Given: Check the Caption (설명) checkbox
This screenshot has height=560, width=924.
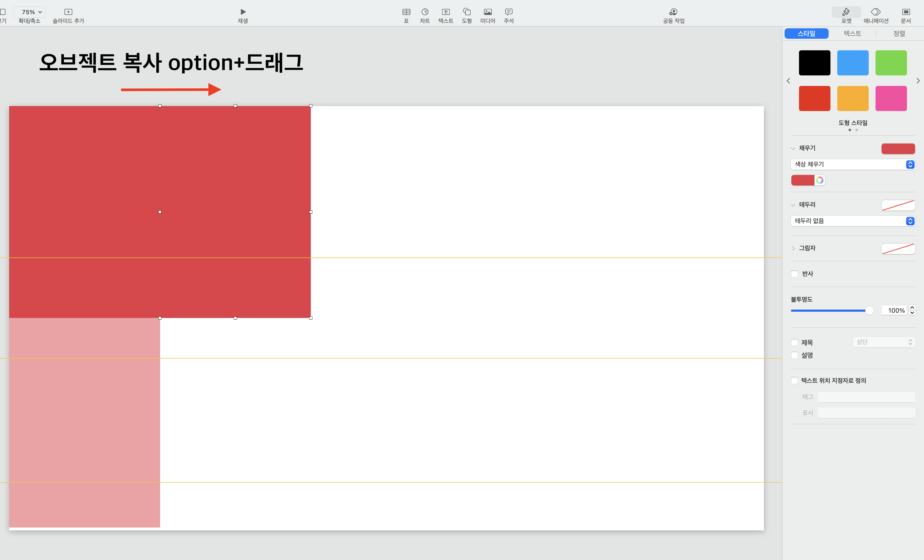Looking at the screenshot, I should (x=794, y=355).
